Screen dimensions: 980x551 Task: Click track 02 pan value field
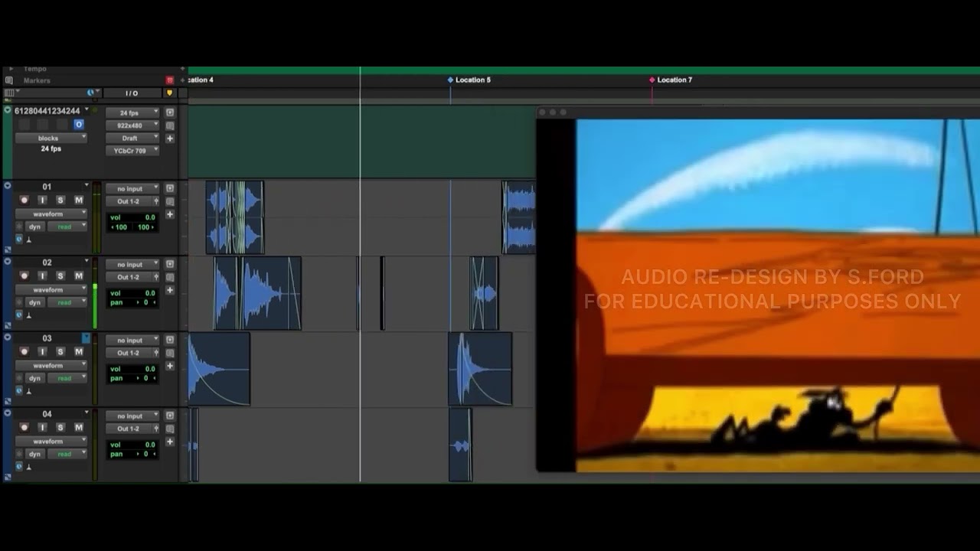(x=132, y=302)
